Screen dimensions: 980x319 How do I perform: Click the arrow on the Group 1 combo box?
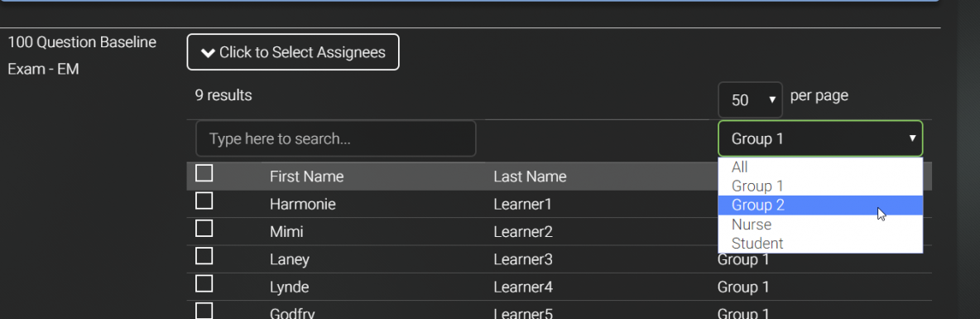[912, 138]
